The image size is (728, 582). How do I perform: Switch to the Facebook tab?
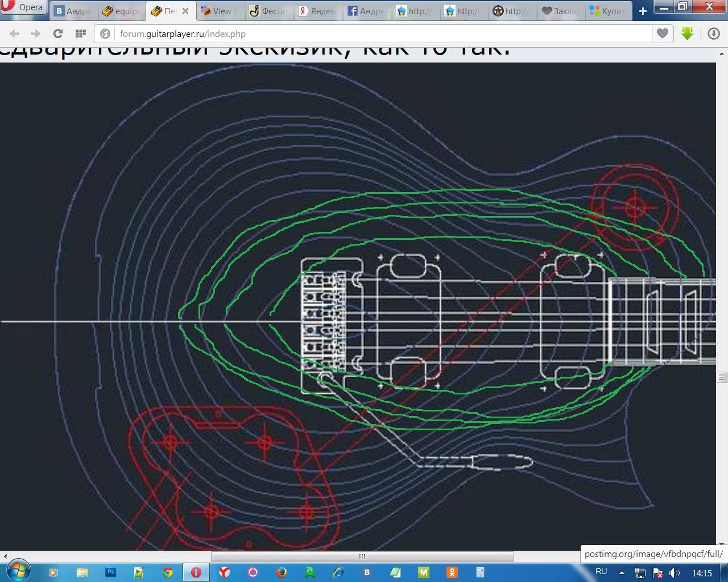click(x=366, y=11)
